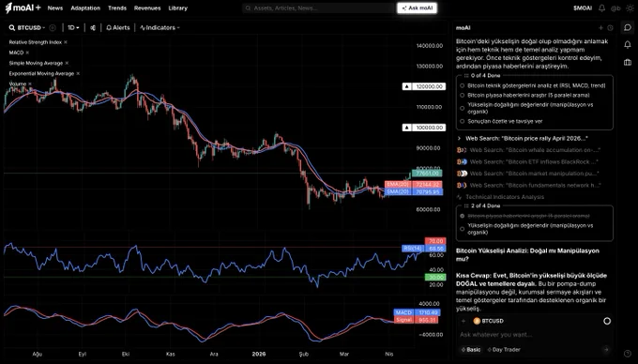The height and width of the screenshot is (364, 638).
Task: Click the MACD value label
Action: click(x=418, y=312)
